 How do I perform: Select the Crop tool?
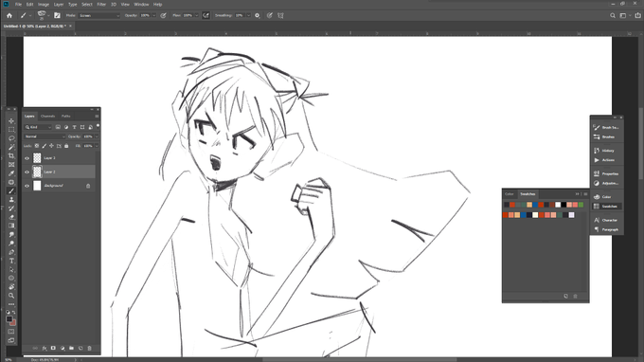(x=11, y=155)
